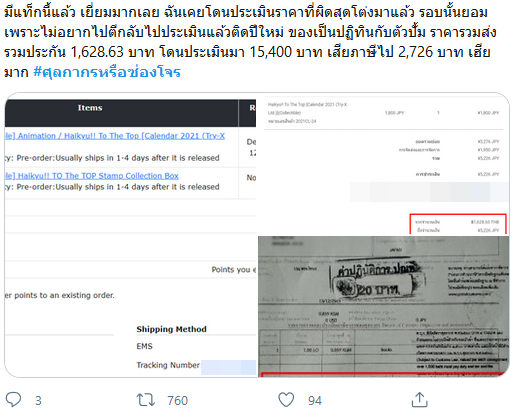Click the 20 บาท stamp in photo
This screenshot has height=418, width=522.
[x=377, y=289]
